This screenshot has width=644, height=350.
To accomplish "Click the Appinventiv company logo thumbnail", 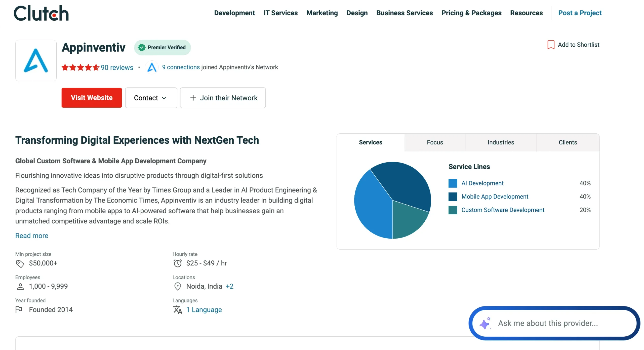I will [36, 60].
